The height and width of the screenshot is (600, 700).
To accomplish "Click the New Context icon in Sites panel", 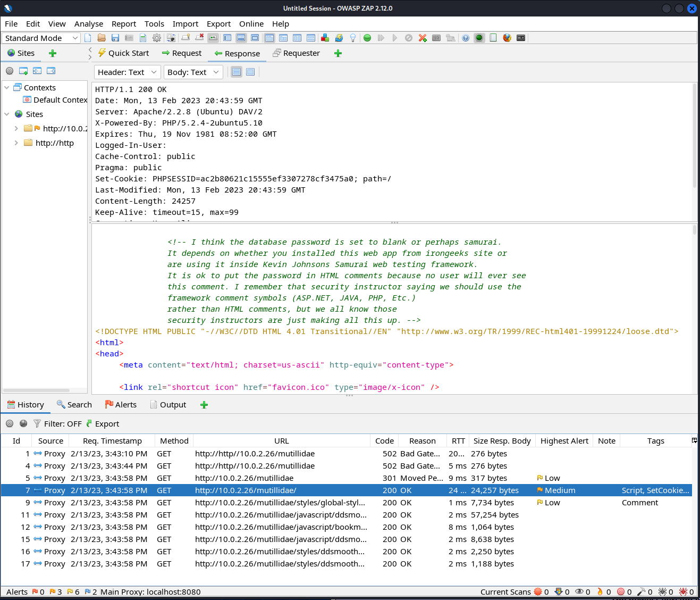I will [23, 71].
